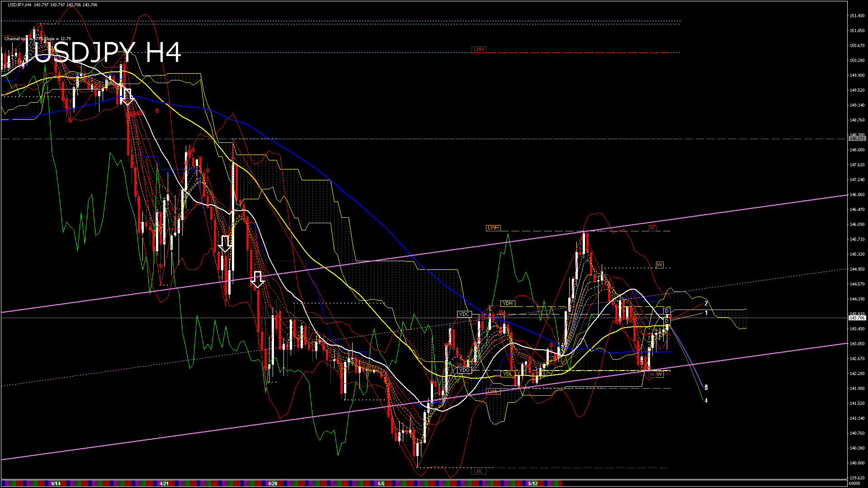Viewport: 868px width, 488px height.
Task: Select the yellow YDL label tag
Action: 508,374
